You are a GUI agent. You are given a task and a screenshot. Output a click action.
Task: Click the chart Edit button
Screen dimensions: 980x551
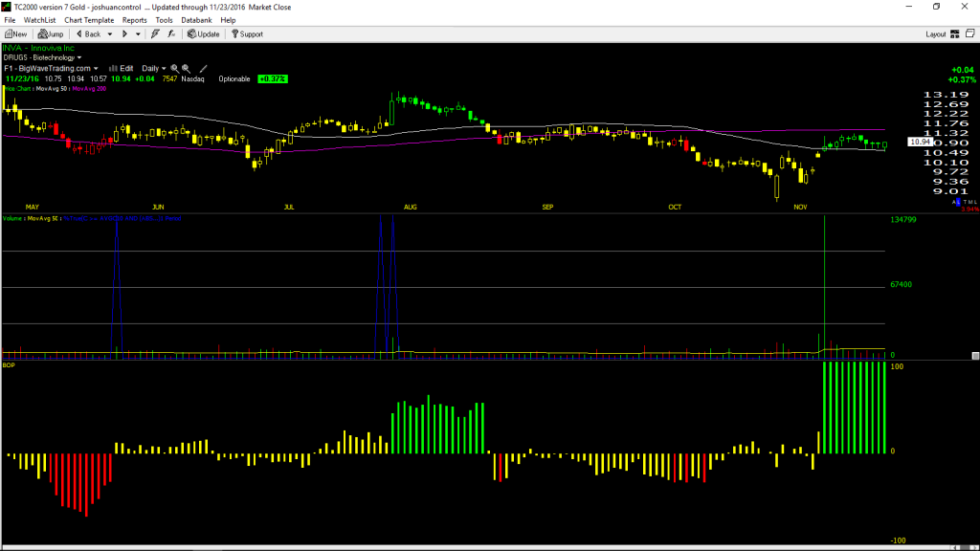(x=122, y=68)
